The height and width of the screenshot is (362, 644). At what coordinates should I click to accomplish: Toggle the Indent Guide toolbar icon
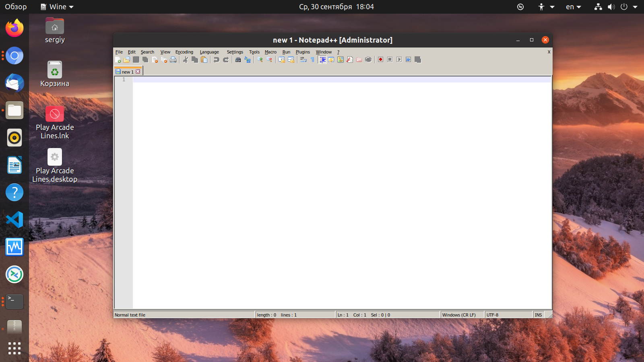(x=322, y=60)
